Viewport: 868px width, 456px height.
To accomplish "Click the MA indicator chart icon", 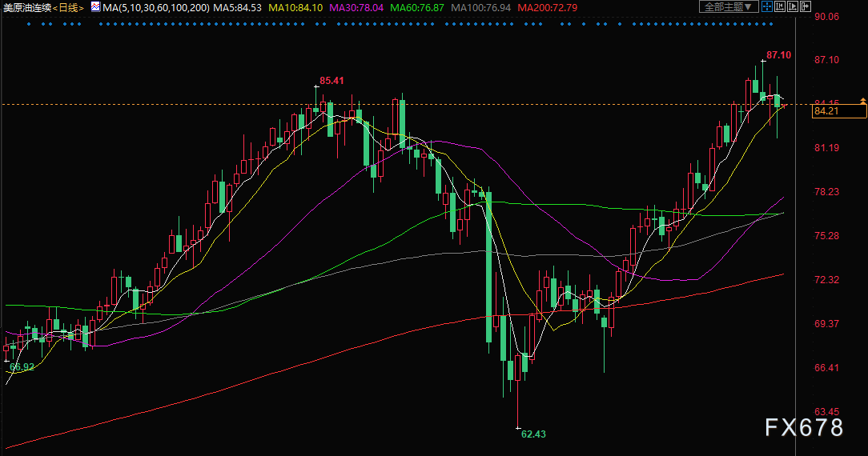I will click(x=96, y=7).
